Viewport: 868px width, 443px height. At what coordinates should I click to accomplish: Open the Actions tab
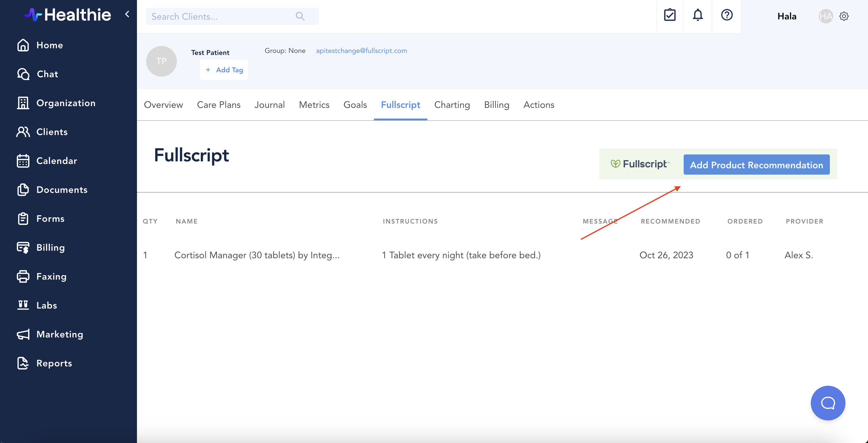coord(539,105)
